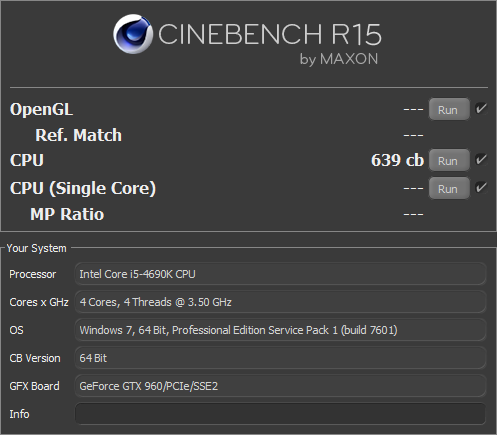Image resolution: width=497 pixels, height=435 pixels.
Task: Click the 639 cb CPU score
Action: 397,160
